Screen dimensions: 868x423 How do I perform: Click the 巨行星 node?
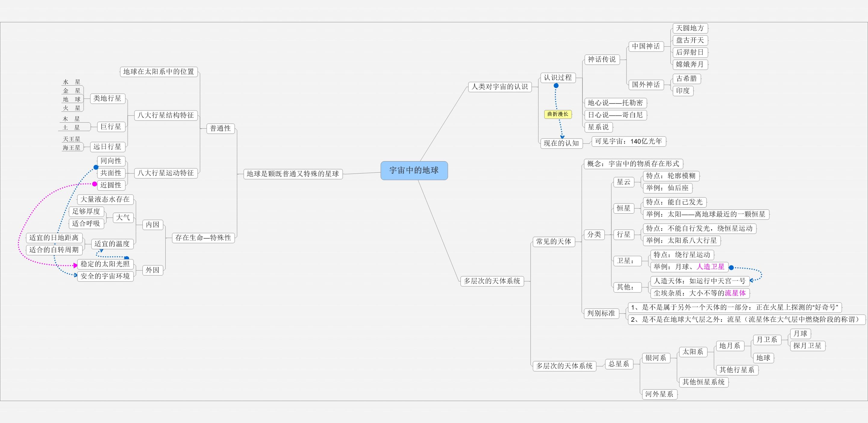pyautogui.click(x=111, y=127)
